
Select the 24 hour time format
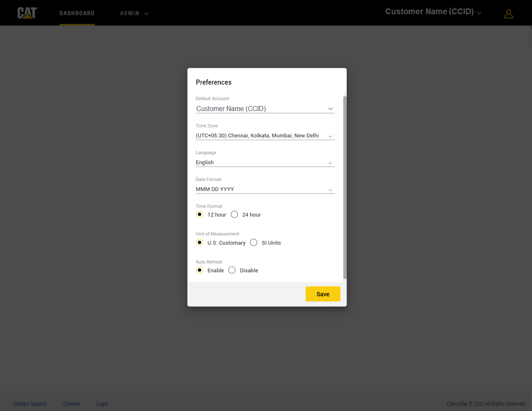tap(234, 215)
